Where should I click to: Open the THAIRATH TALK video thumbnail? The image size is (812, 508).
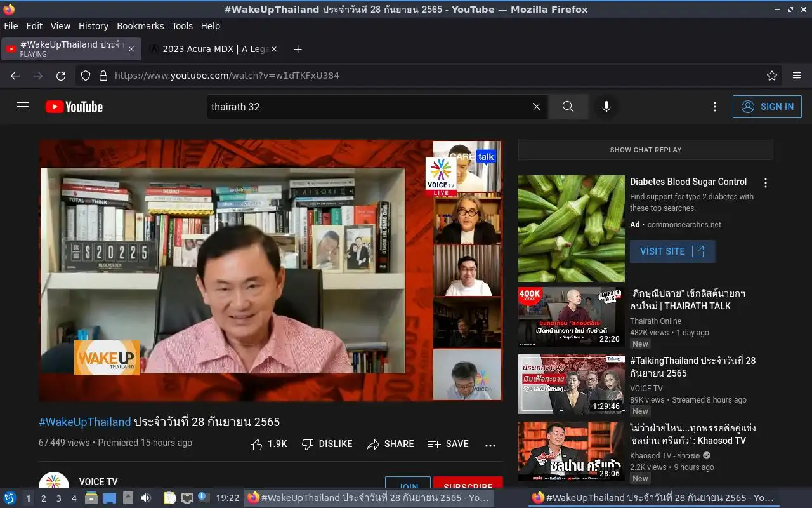(572, 317)
